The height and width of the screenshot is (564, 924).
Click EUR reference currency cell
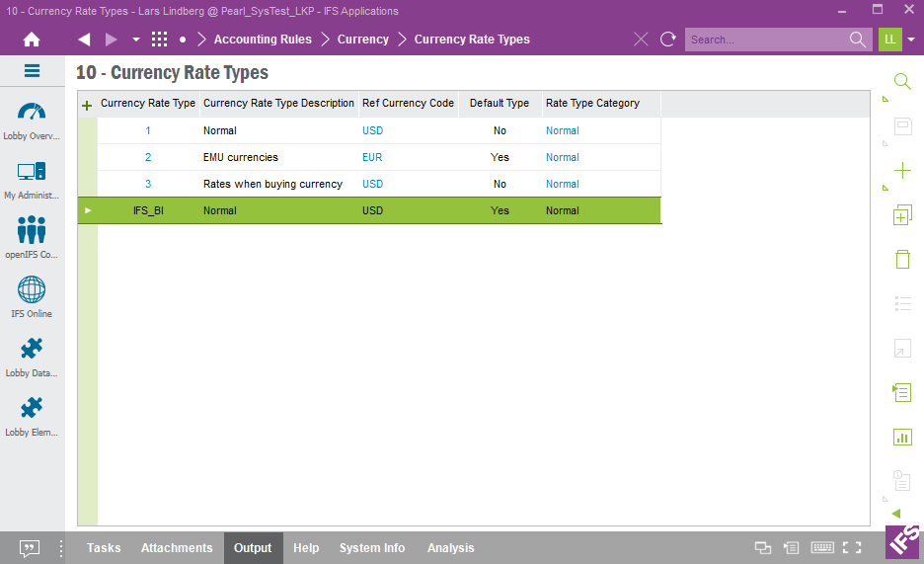pos(408,157)
